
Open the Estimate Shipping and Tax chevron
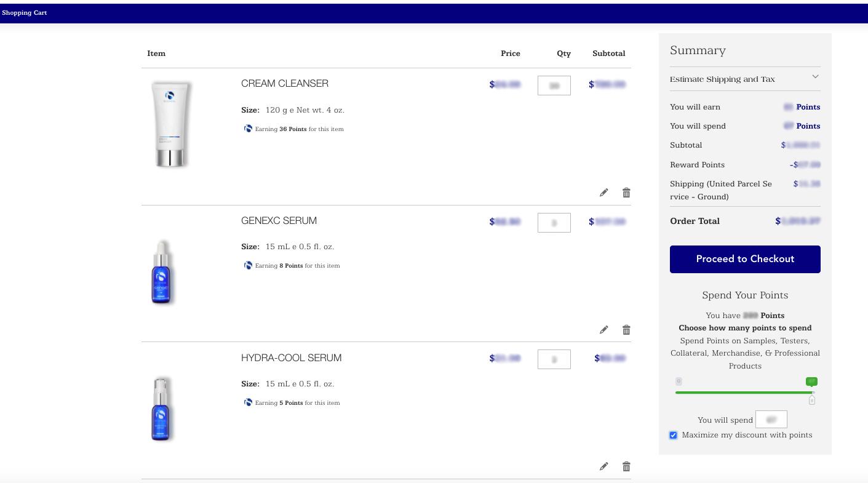tap(815, 76)
